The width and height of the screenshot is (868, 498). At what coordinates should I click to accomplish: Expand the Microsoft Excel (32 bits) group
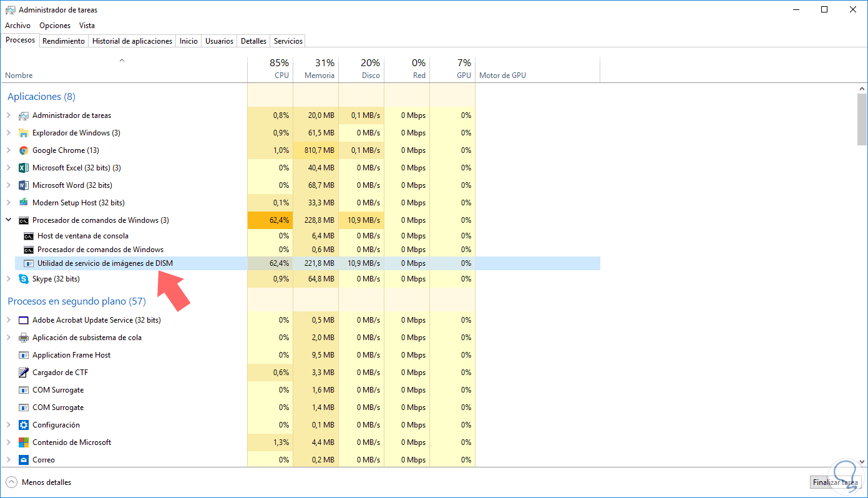coord(9,168)
